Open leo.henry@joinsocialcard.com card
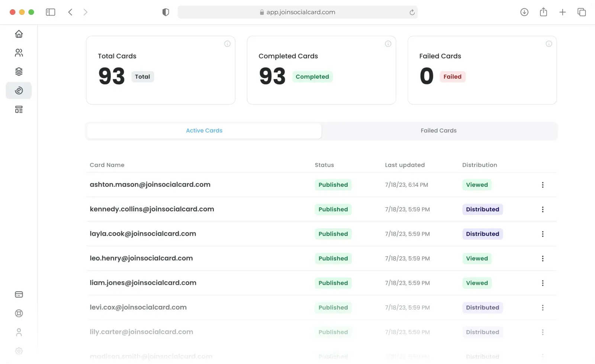 141,258
